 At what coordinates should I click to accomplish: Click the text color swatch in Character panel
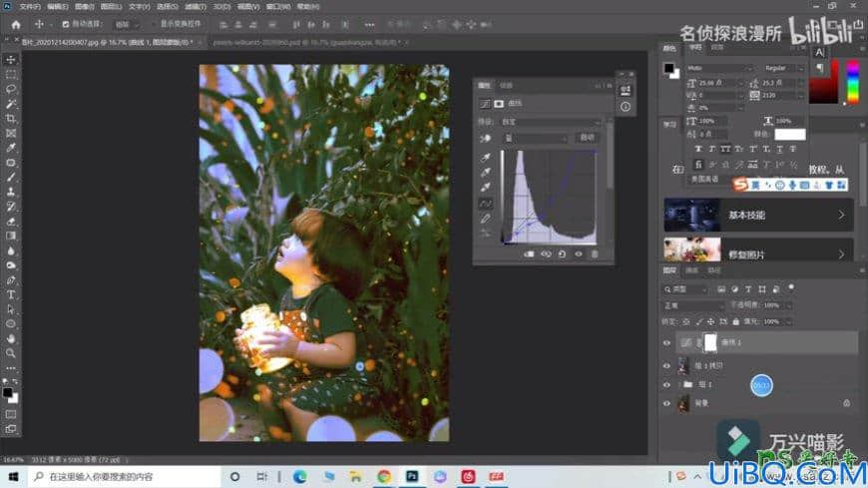pyautogui.click(x=790, y=134)
